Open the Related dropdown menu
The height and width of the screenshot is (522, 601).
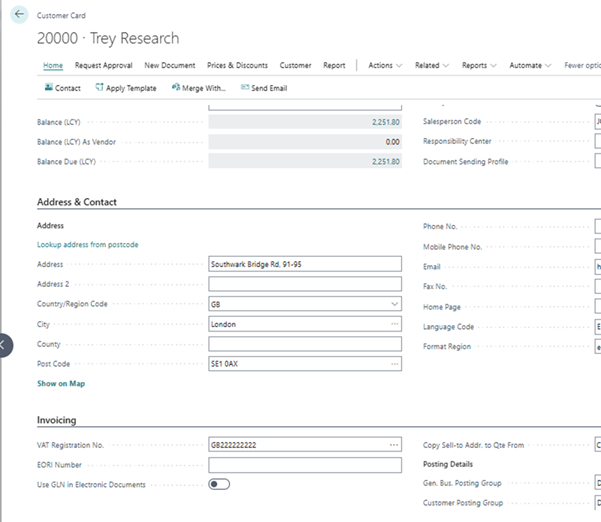click(432, 66)
